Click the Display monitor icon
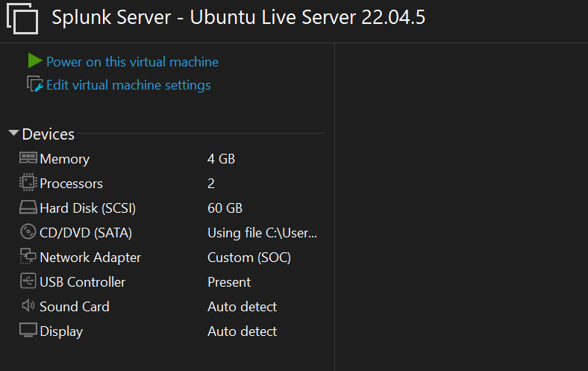588x371 pixels. pos(28,331)
